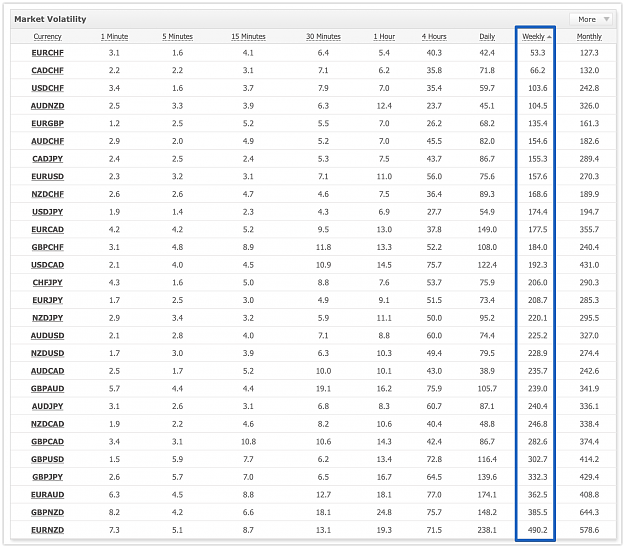Select AUDCAD daily value 38.9
Screen dimensions: 625x548
coord(487,371)
